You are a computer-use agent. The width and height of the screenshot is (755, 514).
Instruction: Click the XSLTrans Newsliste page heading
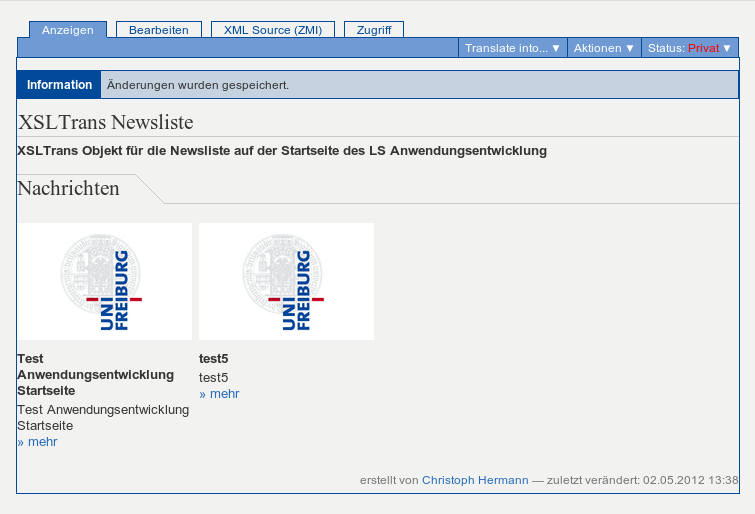pyautogui.click(x=105, y=122)
